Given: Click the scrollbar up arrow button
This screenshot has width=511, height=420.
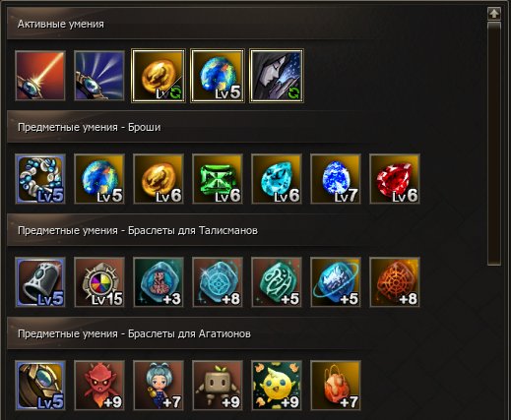Looking at the screenshot, I should click(x=494, y=14).
